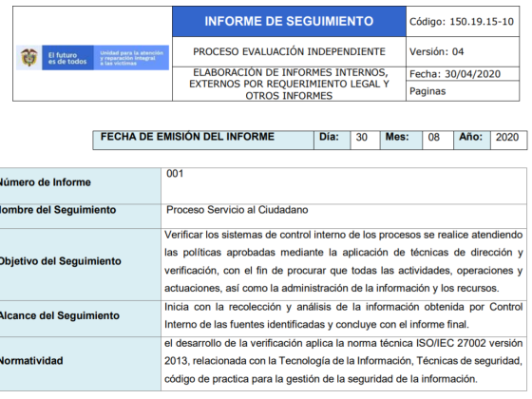The height and width of the screenshot is (399, 532).
Task: Click the year value '2020'
Action: 507,137
